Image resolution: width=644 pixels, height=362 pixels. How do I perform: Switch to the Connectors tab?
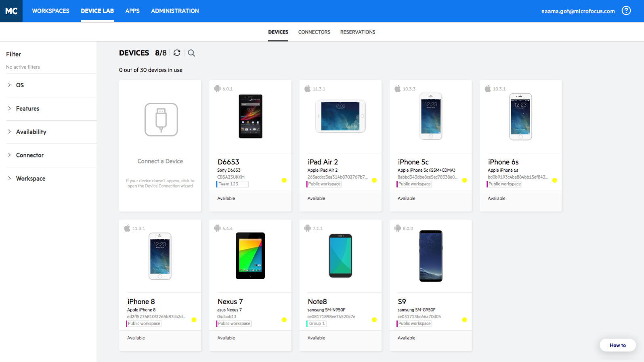pos(314,32)
